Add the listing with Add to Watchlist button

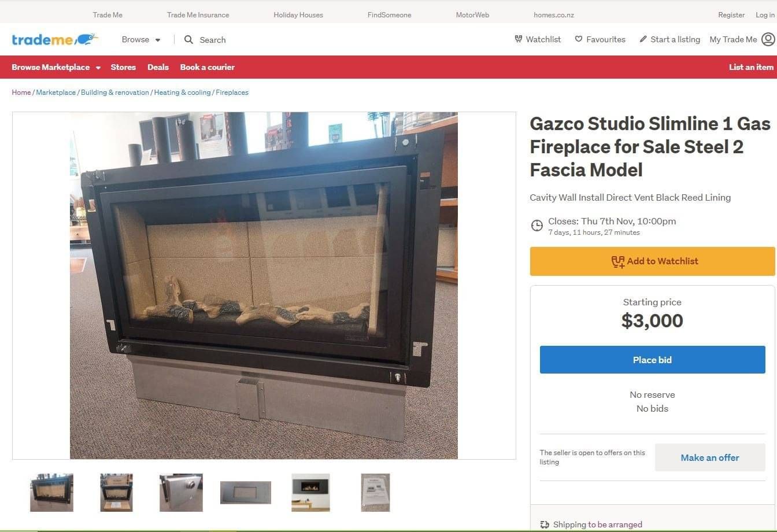[652, 261]
